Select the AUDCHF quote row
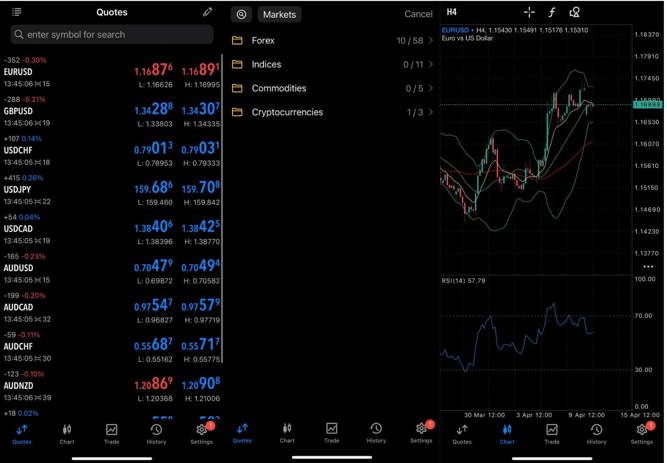Screen dimensions: 667x463 coord(111,346)
